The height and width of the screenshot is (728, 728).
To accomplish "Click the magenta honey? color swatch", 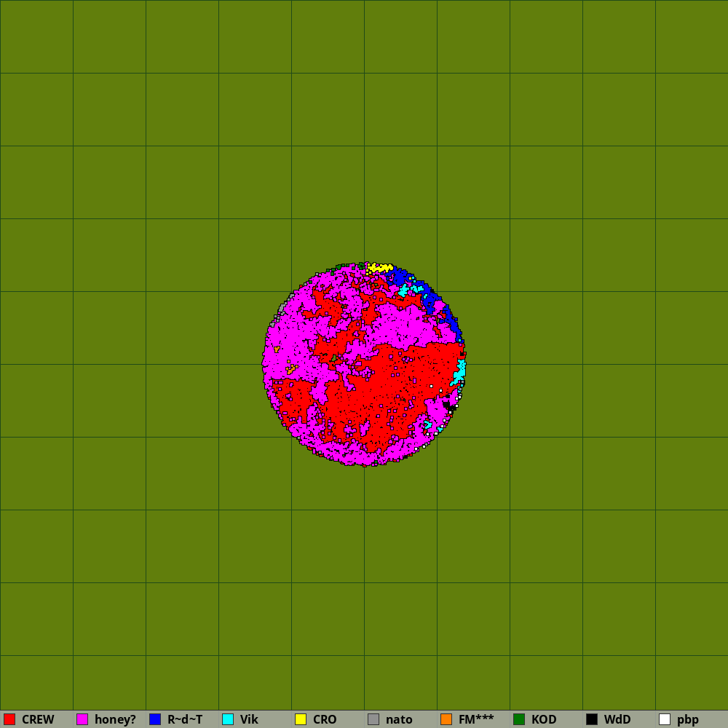I will [82, 719].
